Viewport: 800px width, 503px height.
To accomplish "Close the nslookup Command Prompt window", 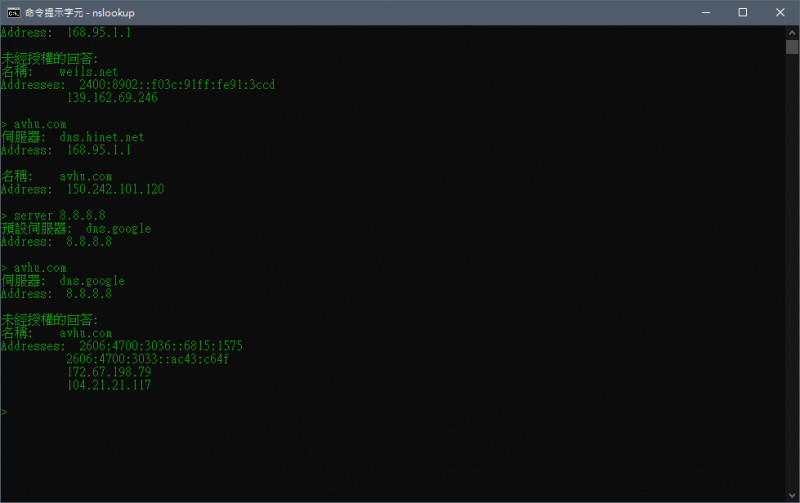I will [781, 12].
